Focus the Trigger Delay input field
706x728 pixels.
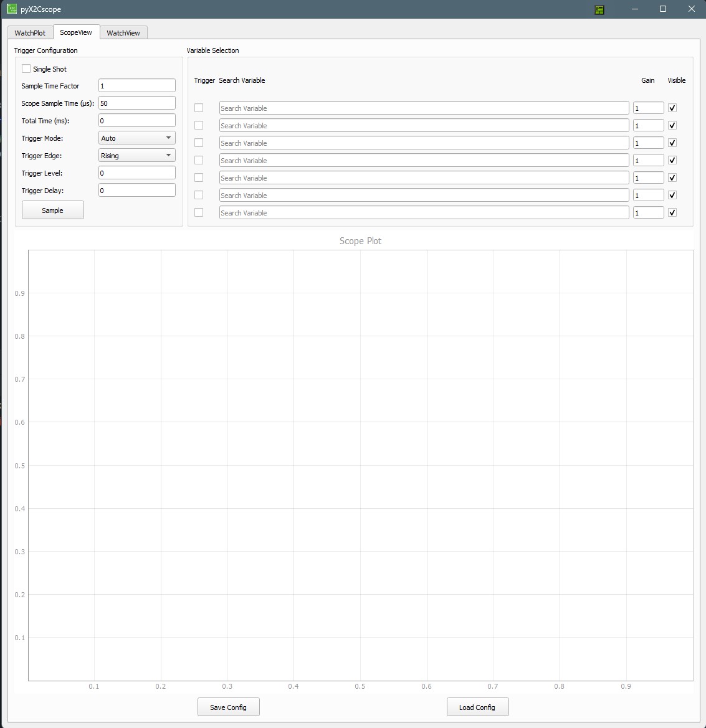click(137, 191)
